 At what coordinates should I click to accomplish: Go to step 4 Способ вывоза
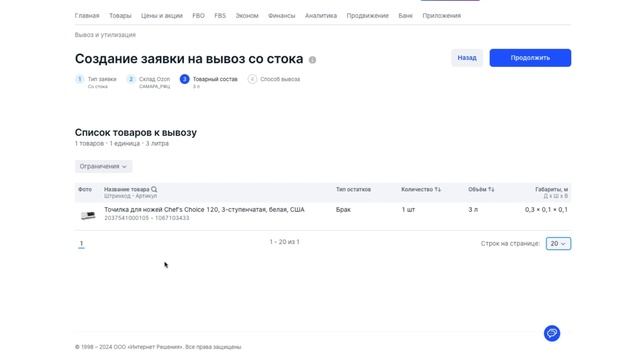point(274,79)
